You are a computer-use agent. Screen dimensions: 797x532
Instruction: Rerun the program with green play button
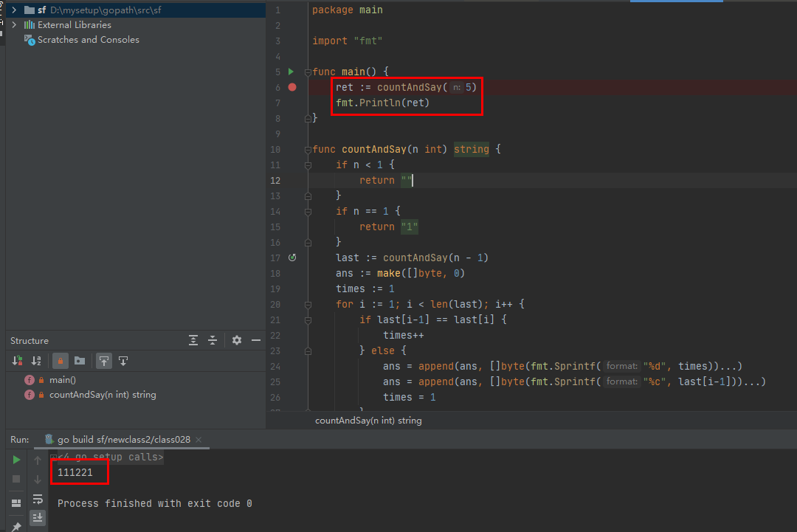16,460
